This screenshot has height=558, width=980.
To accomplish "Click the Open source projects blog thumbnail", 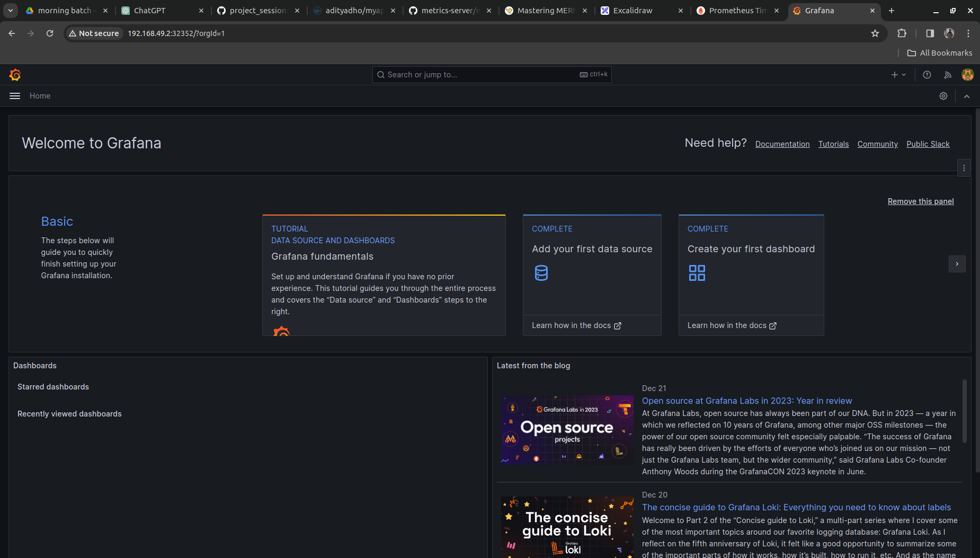I will pos(567,430).
